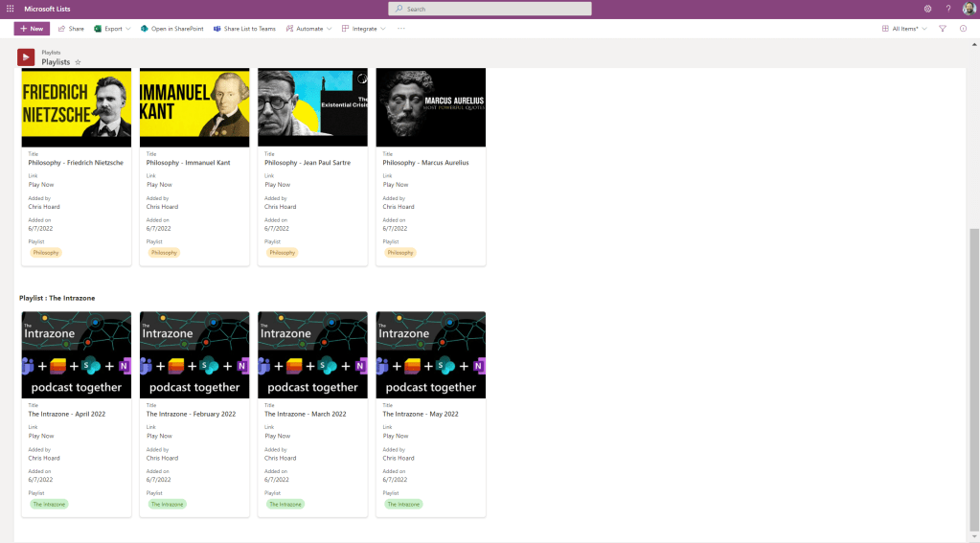The image size is (980, 543).
Task: Open the more options ellipsis menu
Action: click(401, 29)
